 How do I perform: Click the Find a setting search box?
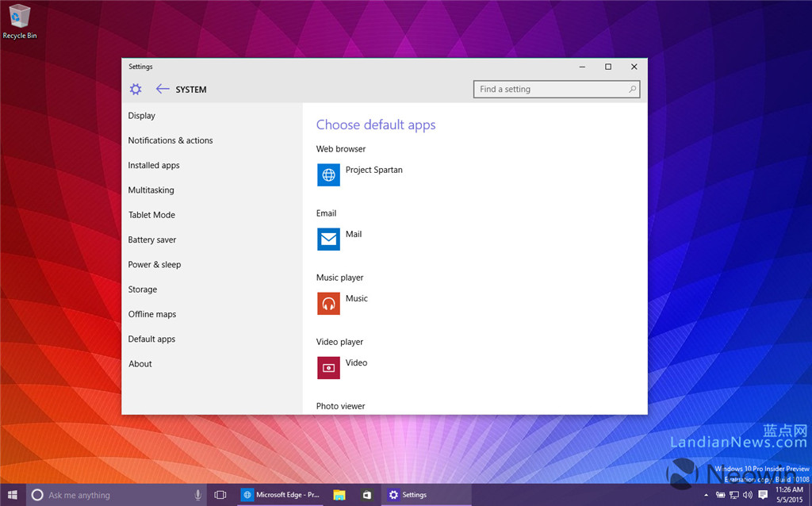coord(555,89)
